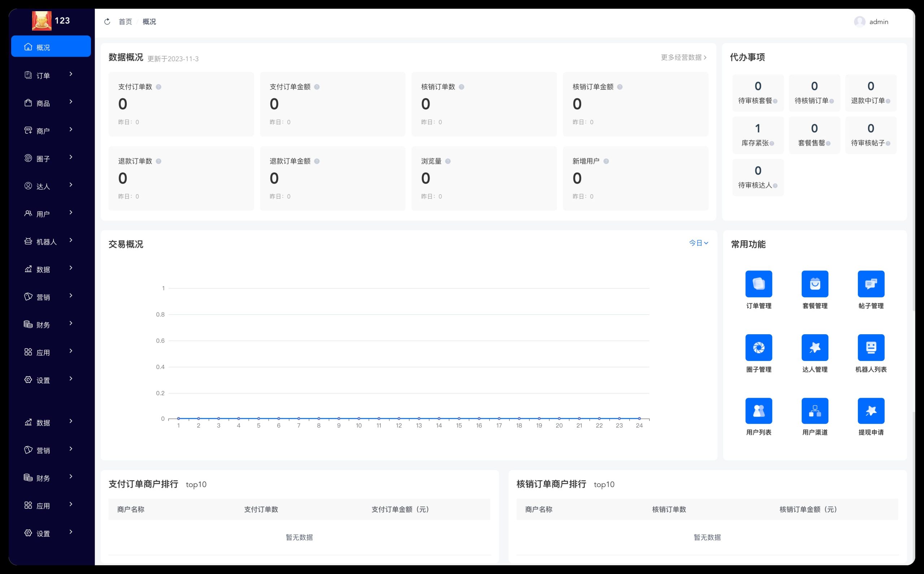Click info dot next to 浏览量
This screenshot has height=574, width=924.
coord(448,161)
